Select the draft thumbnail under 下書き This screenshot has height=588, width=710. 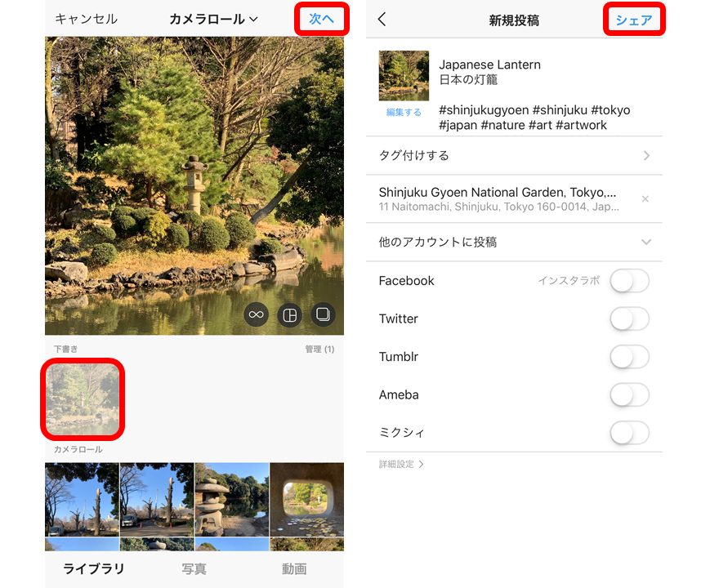pos(83,399)
